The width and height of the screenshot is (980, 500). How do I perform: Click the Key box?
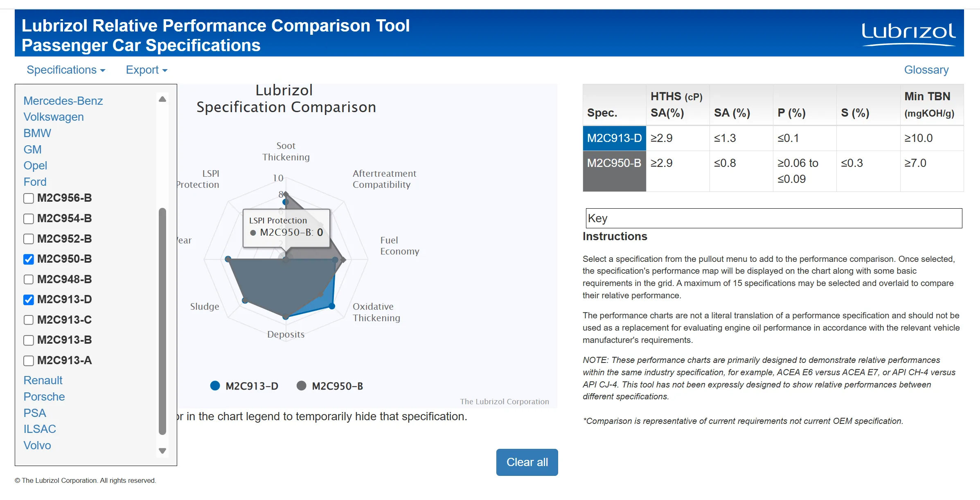[x=774, y=218]
